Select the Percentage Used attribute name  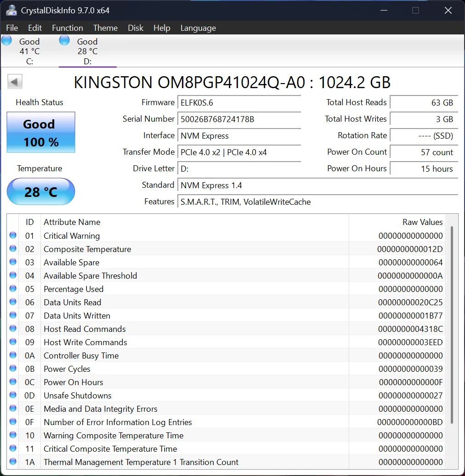tap(74, 289)
